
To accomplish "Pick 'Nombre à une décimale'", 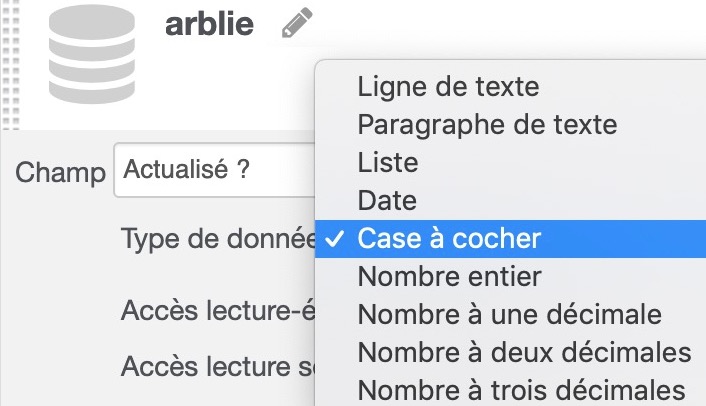I will 510,314.
